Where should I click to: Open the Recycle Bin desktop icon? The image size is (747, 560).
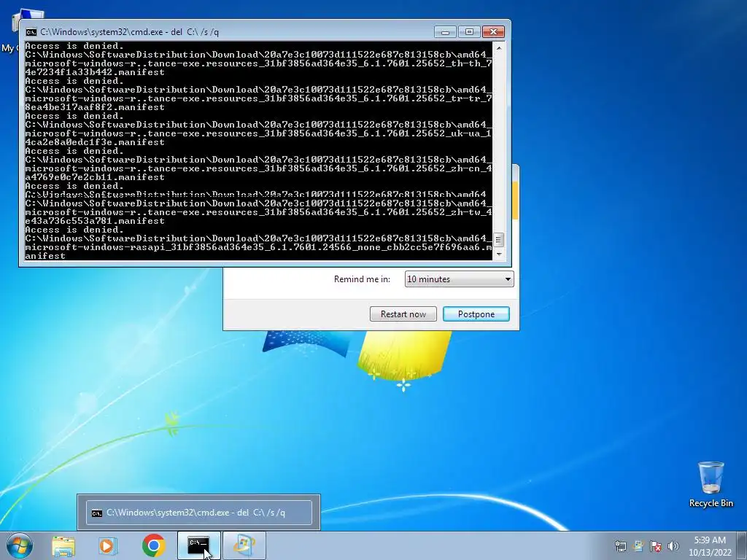(711, 484)
